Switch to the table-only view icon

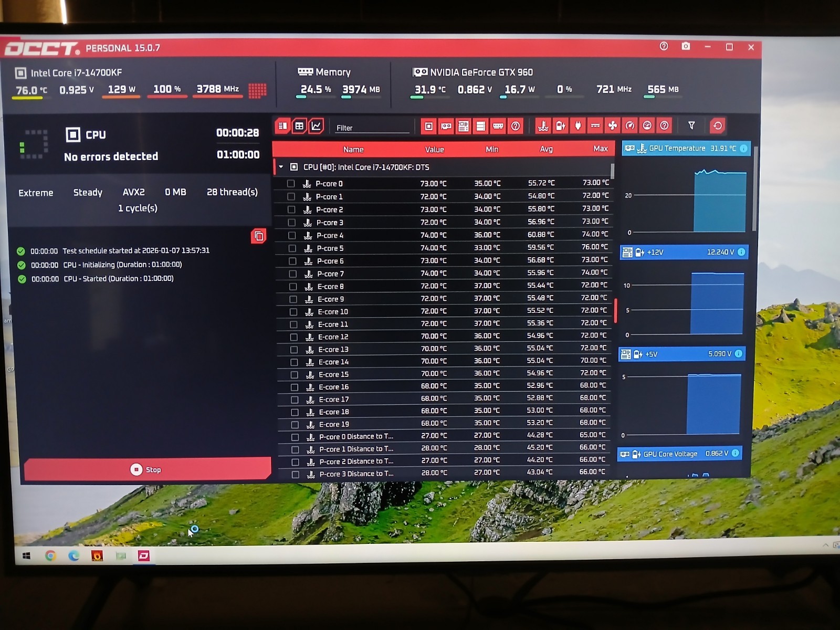pyautogui.click(x=299, y=126)
